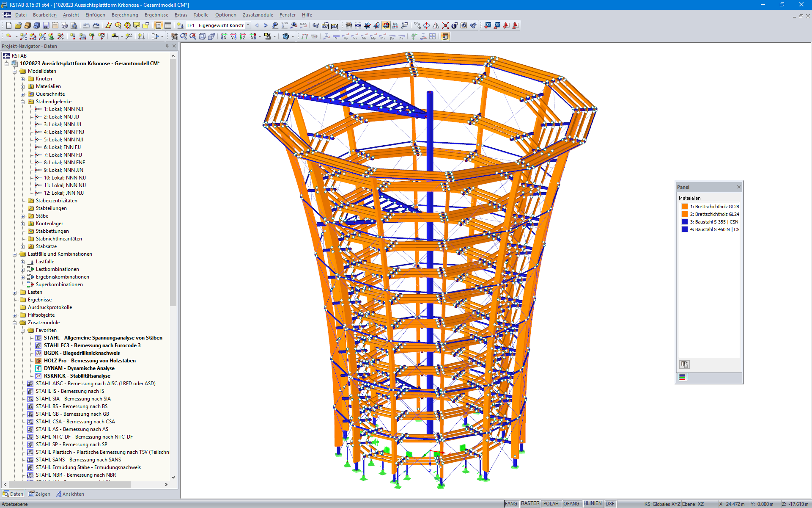Click blue swatch of Baustahl S 355
The height and width of the screenshot is (508, 812).
tap(684, 222)
